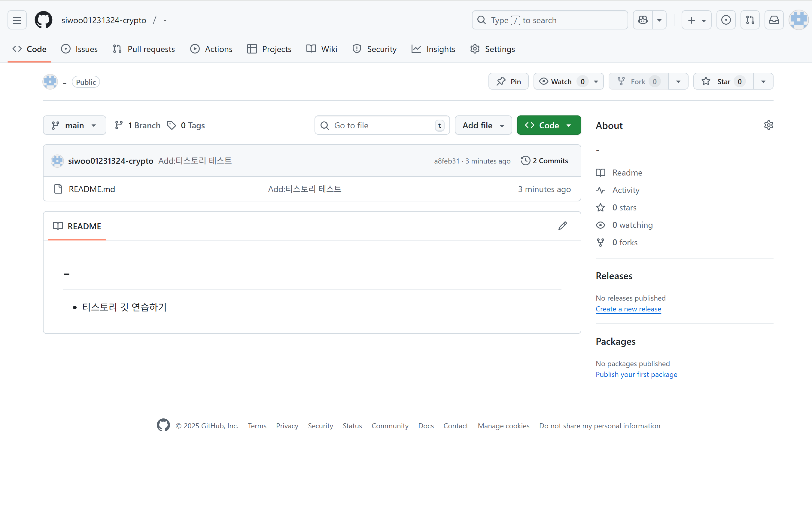
Task: View the 2 Commits history
Action: coord(544,161)
